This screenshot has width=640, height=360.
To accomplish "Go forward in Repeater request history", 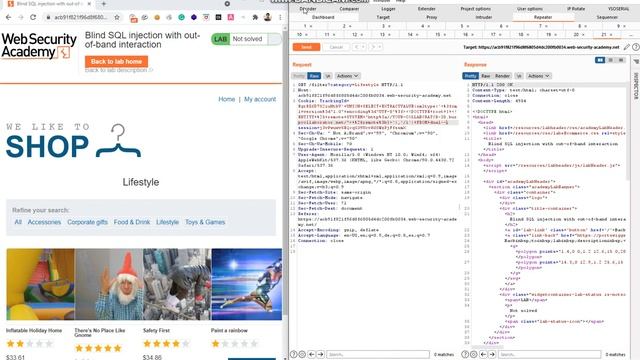I will click(x=373, y=47).
